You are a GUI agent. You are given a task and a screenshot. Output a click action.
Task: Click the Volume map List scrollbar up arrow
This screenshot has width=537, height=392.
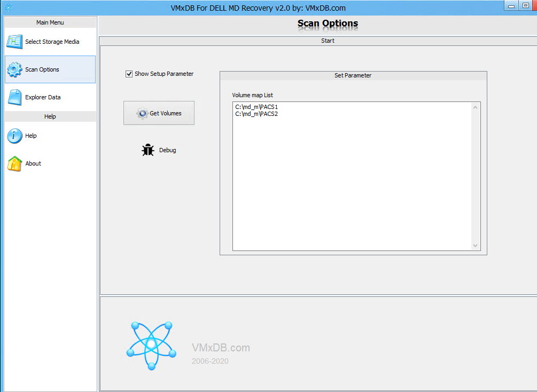pos(476,107)
